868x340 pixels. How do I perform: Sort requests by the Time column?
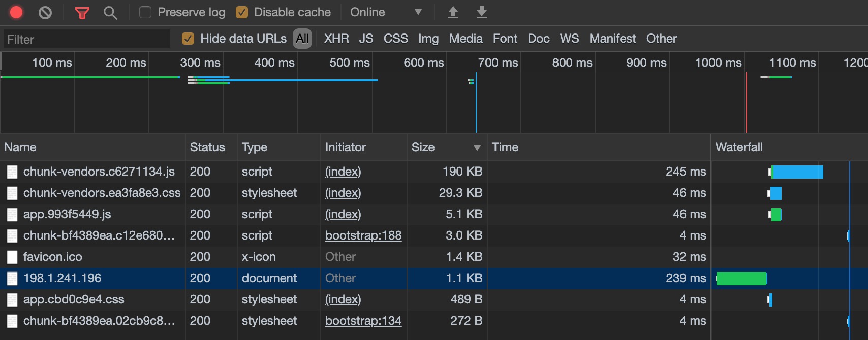coord(505,147)
